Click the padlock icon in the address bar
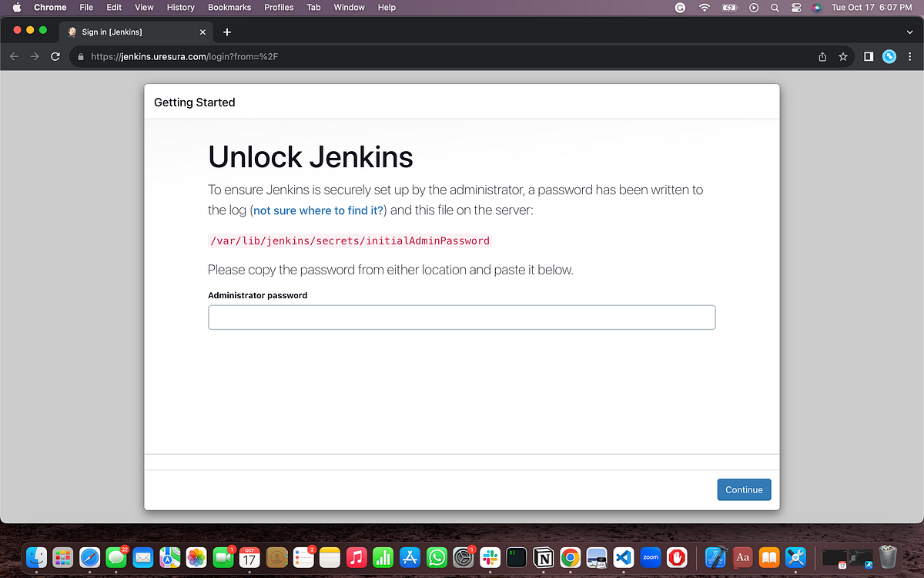Image resolution: width=924 pixels, height=578 pixels. (x=81, y=56)
